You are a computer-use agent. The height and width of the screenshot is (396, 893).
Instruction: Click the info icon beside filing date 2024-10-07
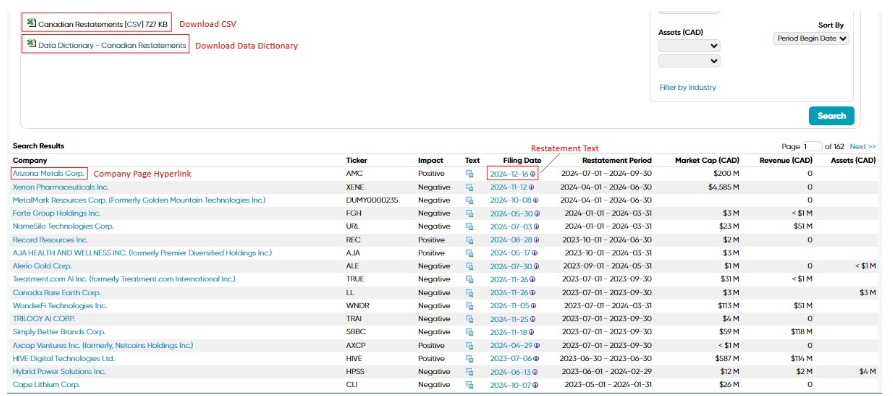click(x=535, y=385)
